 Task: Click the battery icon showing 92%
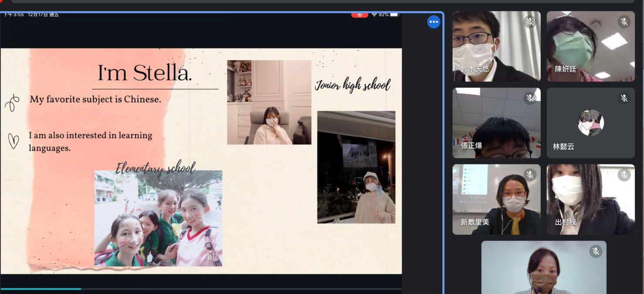click(394, 15)
